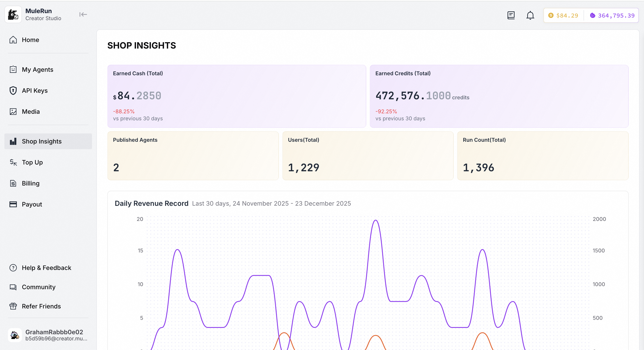Click the Refer Friends gift icon
Screen dimensions: 644x350
coord(13,306)
